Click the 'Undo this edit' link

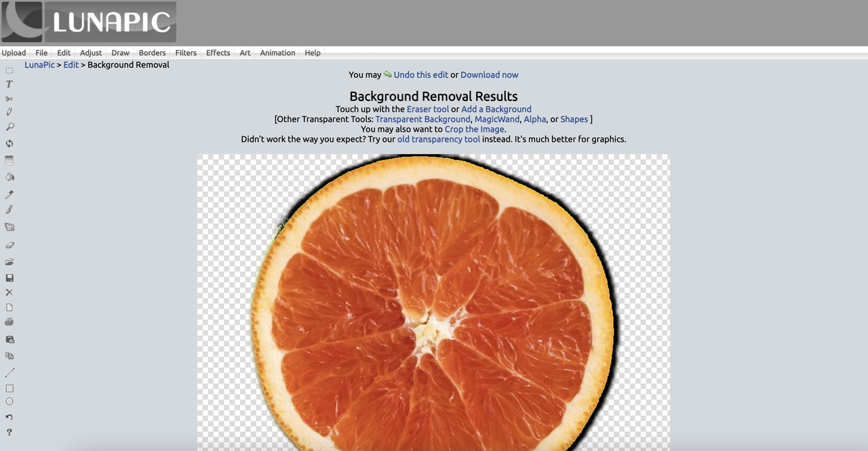coord(420,75)
